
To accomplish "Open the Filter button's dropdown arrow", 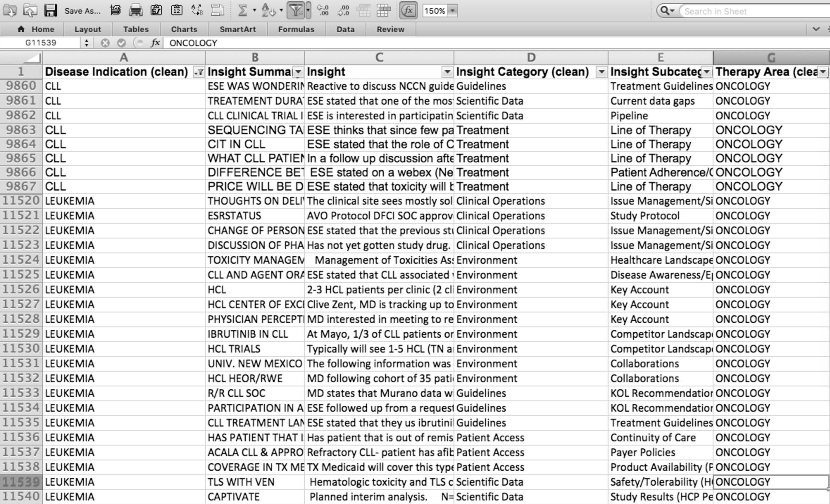I will (x=308, y=11).
